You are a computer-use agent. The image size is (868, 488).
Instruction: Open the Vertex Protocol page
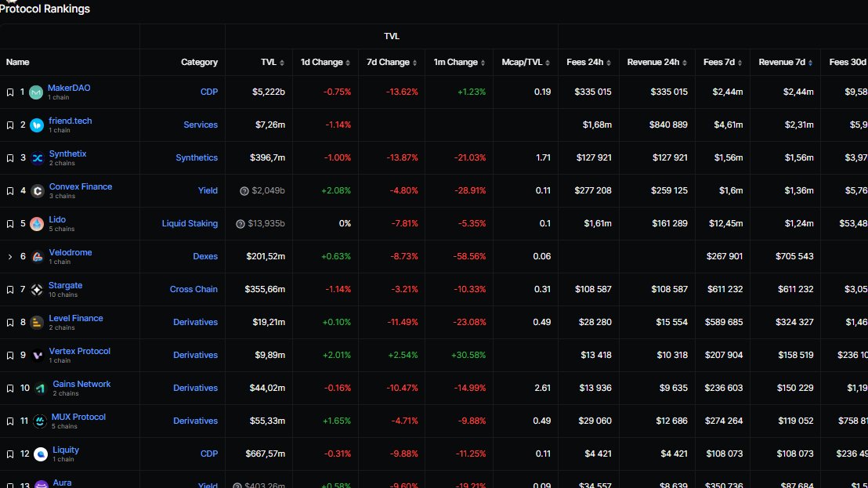tap(79, 352)
